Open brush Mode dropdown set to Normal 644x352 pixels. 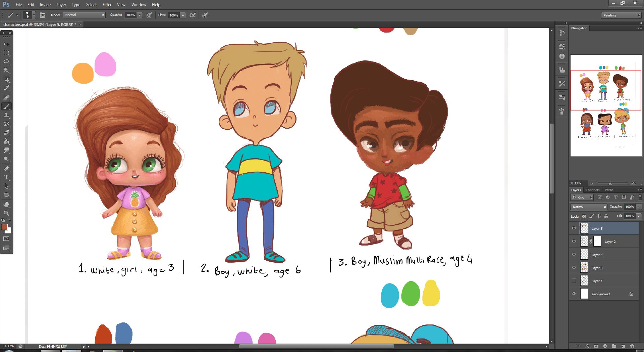85,15
